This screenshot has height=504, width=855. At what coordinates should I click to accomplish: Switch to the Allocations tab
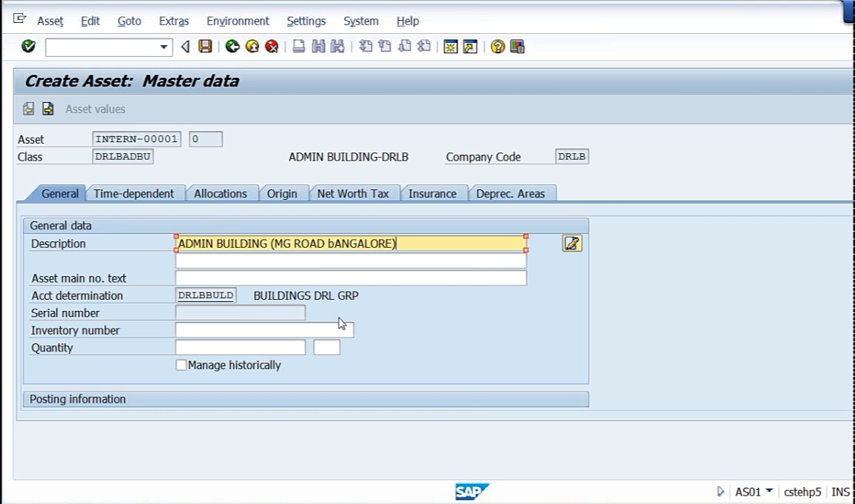(x=221, y=193)
